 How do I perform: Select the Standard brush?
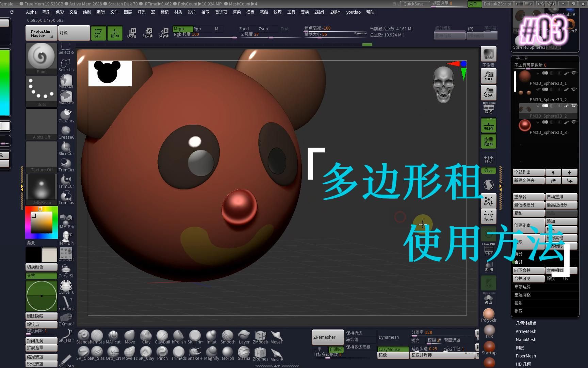coord(84,336)
